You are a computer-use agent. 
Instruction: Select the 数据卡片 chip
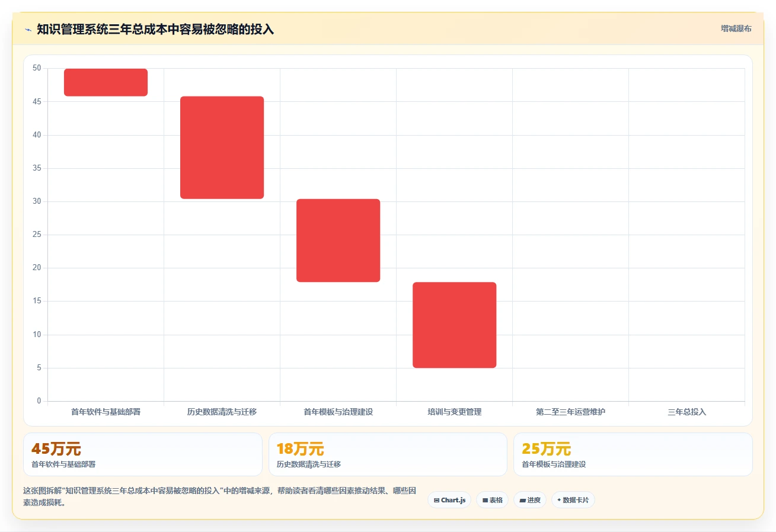pos(573,500)
